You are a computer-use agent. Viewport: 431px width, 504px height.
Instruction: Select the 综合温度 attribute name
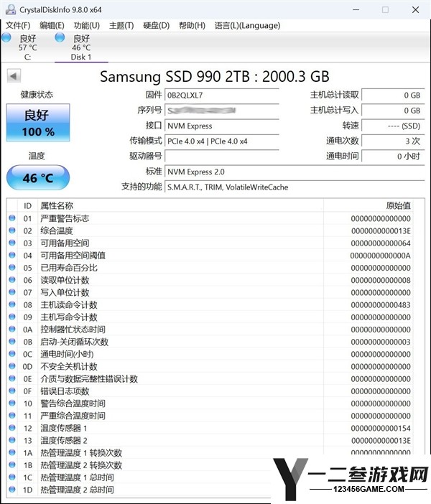click(x=57, y=230)
